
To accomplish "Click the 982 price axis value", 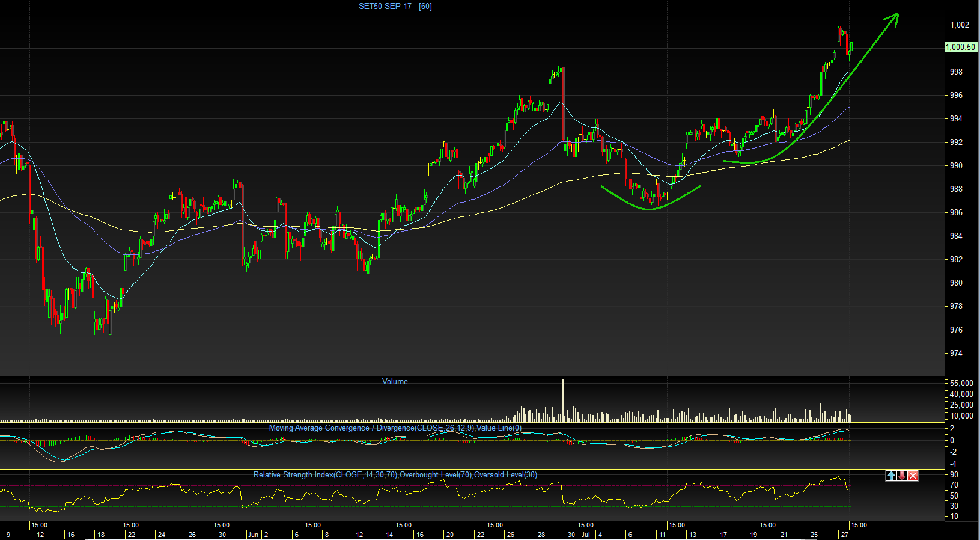I will point(956,259).
